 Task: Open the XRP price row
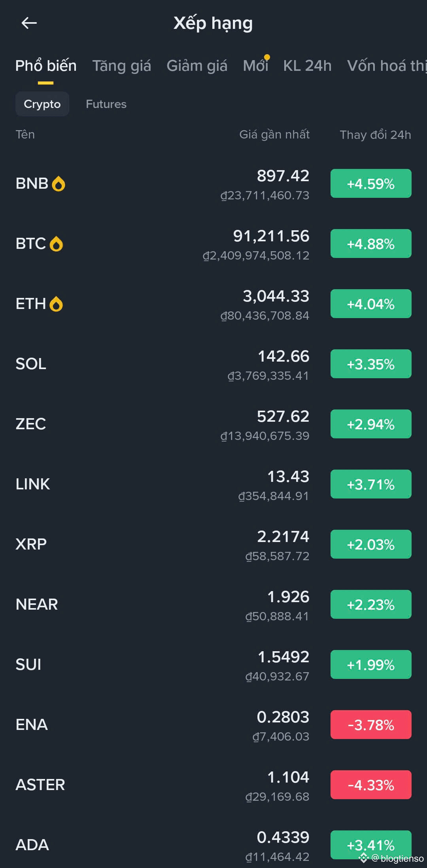[x=158, y=544]
